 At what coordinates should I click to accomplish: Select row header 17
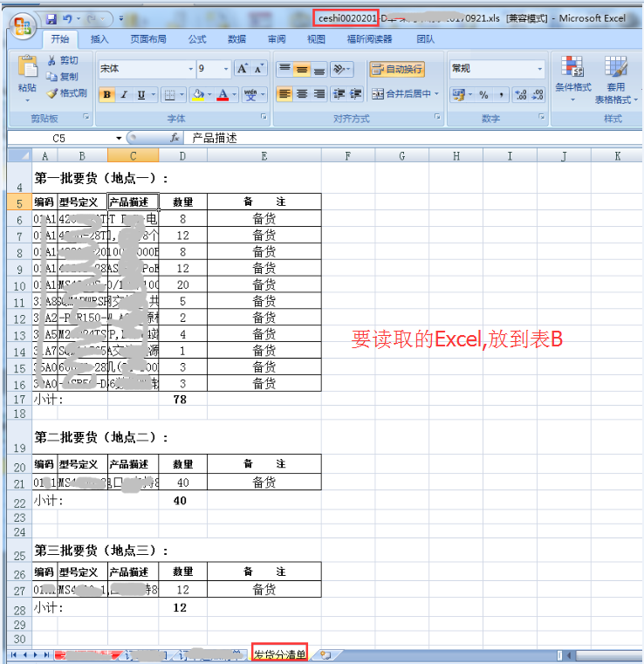19,400
